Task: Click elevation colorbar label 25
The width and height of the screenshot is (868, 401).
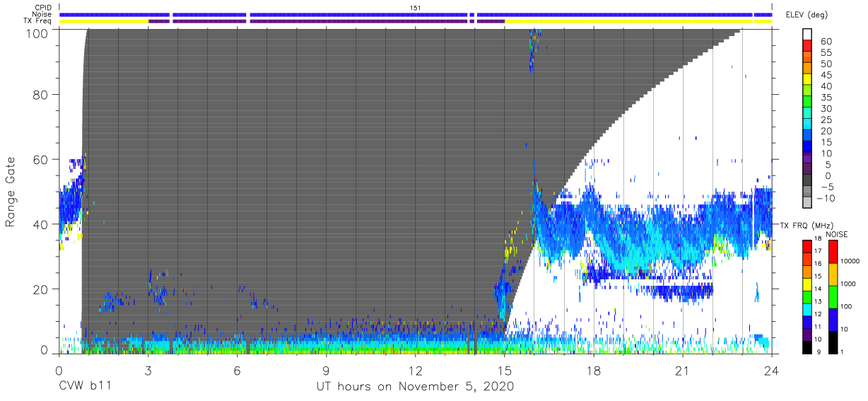Action: 828,120
